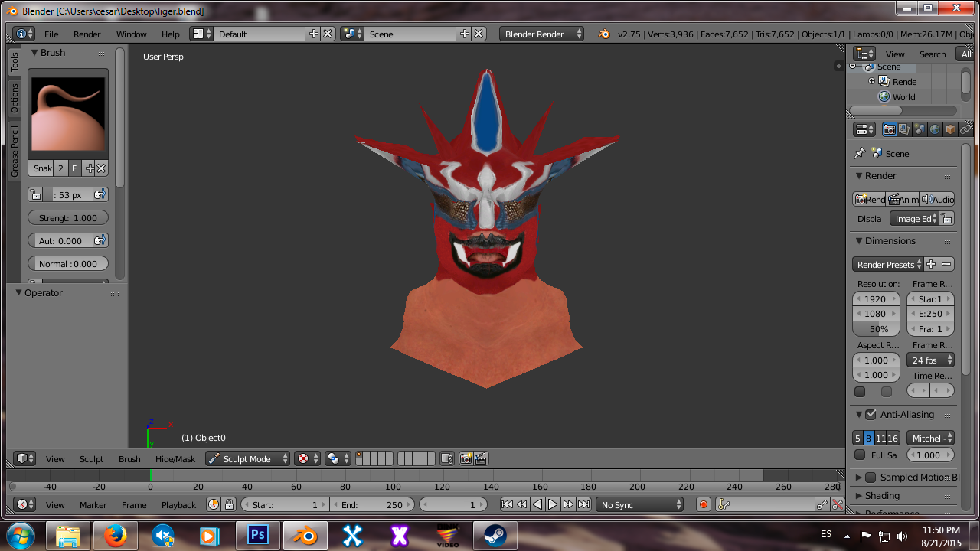
Task: Insert keyframe with the key icon
Action: tap(822, 504)
